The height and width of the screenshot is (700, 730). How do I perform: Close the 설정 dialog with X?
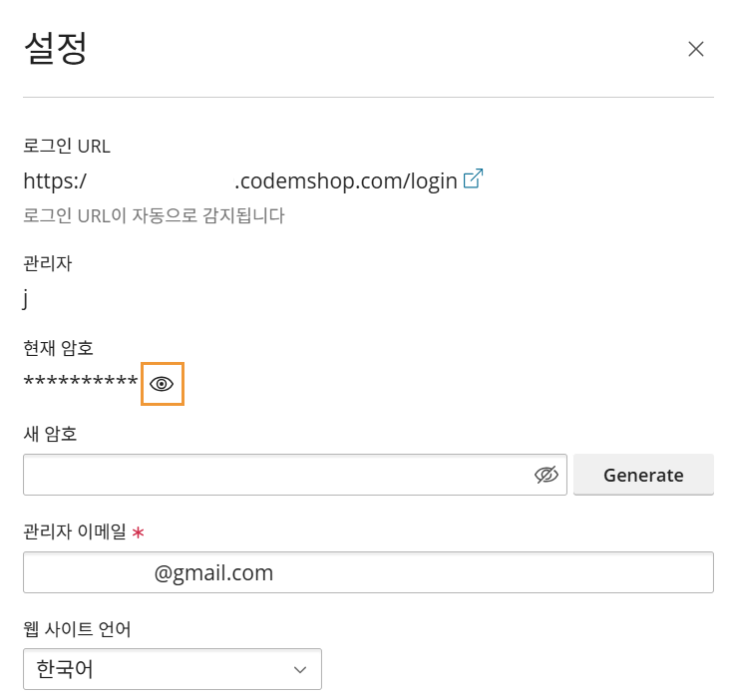(x=696, y=49)
